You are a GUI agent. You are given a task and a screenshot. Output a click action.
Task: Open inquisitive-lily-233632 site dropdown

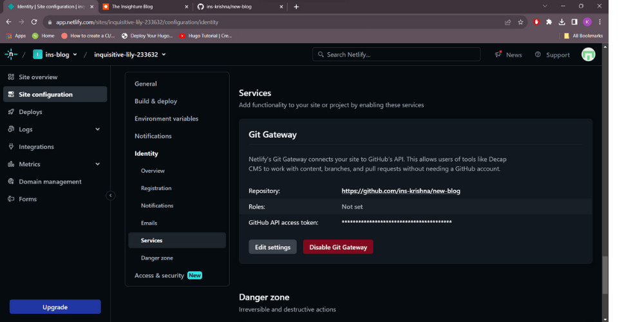click(x=130, y=55)
